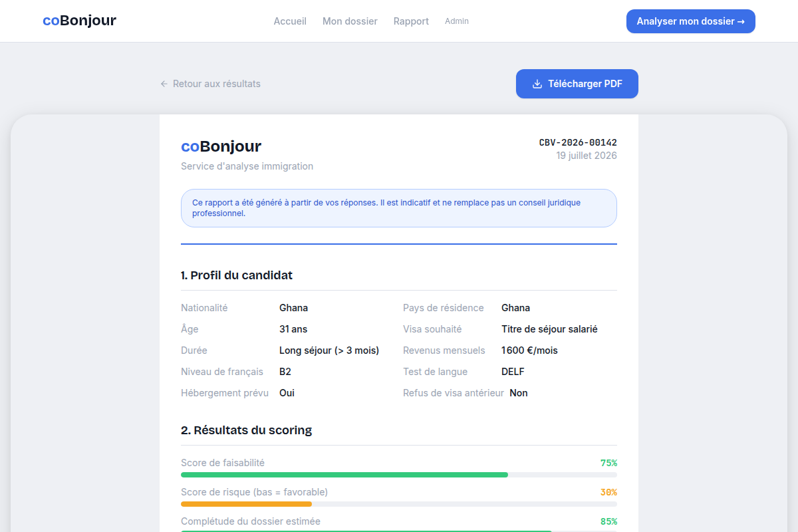Open the Admin nav link
798x532 pixels.
pos(457,21)
